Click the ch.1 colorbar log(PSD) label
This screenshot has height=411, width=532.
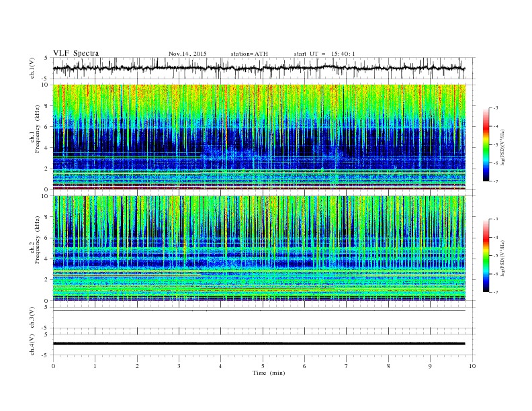[502, 148]
